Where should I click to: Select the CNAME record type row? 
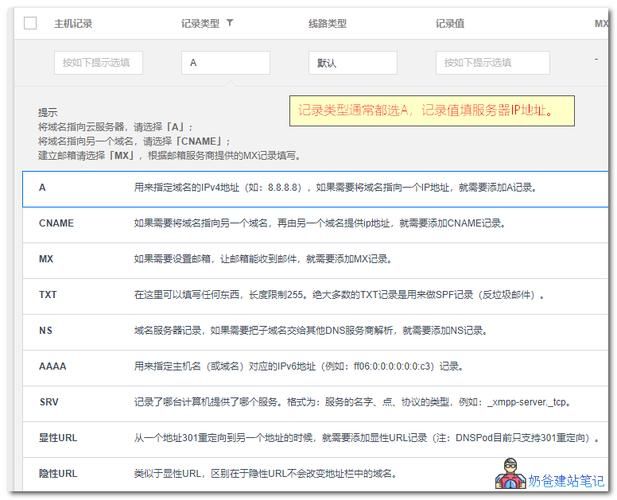(315, 225)
